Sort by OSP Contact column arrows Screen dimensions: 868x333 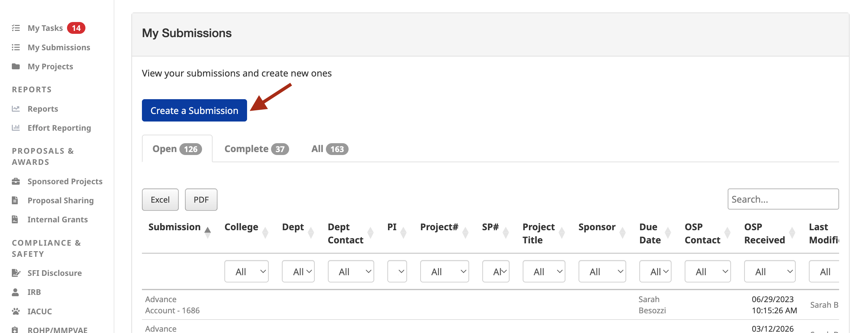727,232
